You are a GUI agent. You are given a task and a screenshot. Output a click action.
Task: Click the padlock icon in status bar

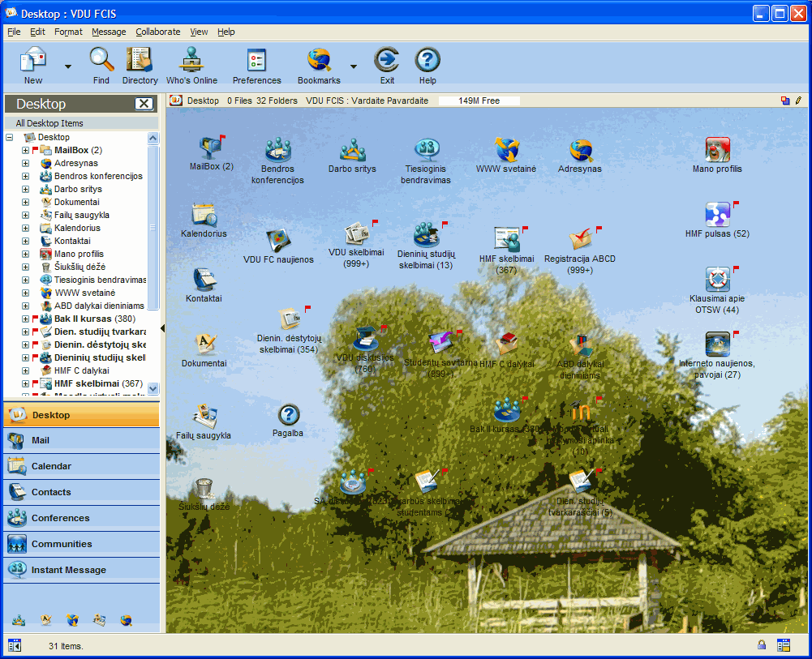[762, 645]
